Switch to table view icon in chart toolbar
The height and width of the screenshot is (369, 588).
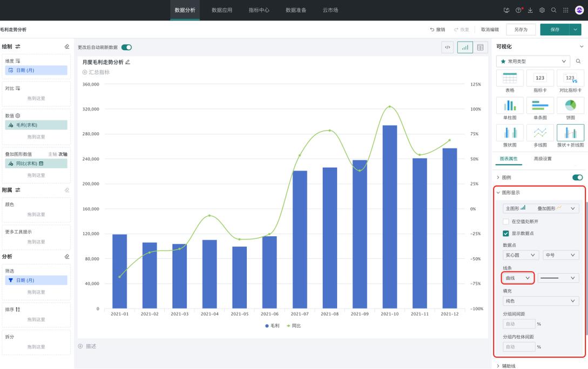pos(480,47)
